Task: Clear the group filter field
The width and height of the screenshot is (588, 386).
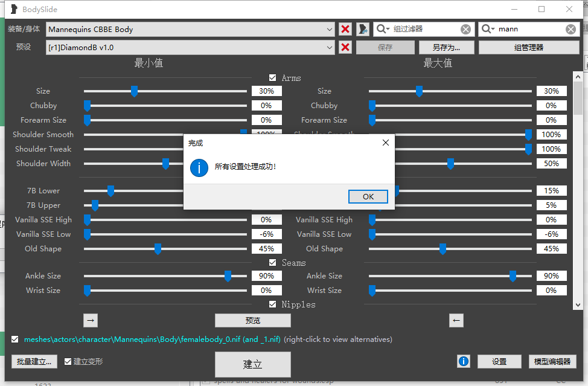Action: pos(465,29)
